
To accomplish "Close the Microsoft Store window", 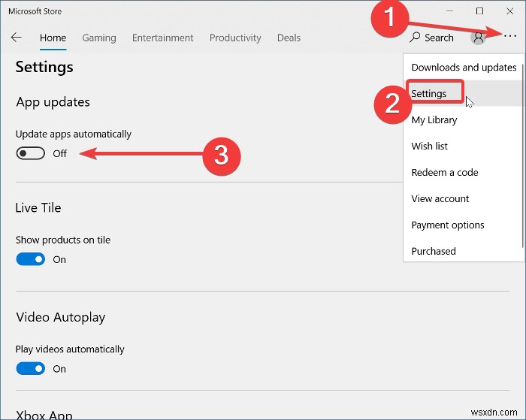I will click(x=510, y=11).
